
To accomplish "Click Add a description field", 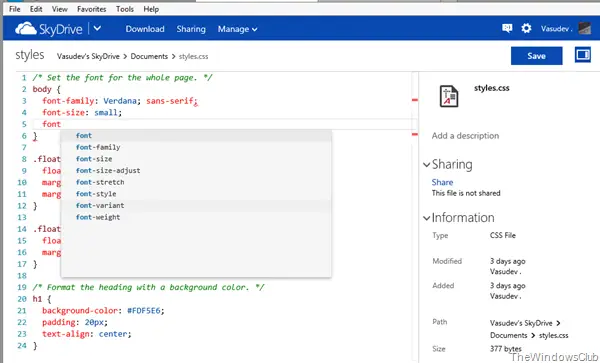I will pyautogui.click(x=465, y=136).
